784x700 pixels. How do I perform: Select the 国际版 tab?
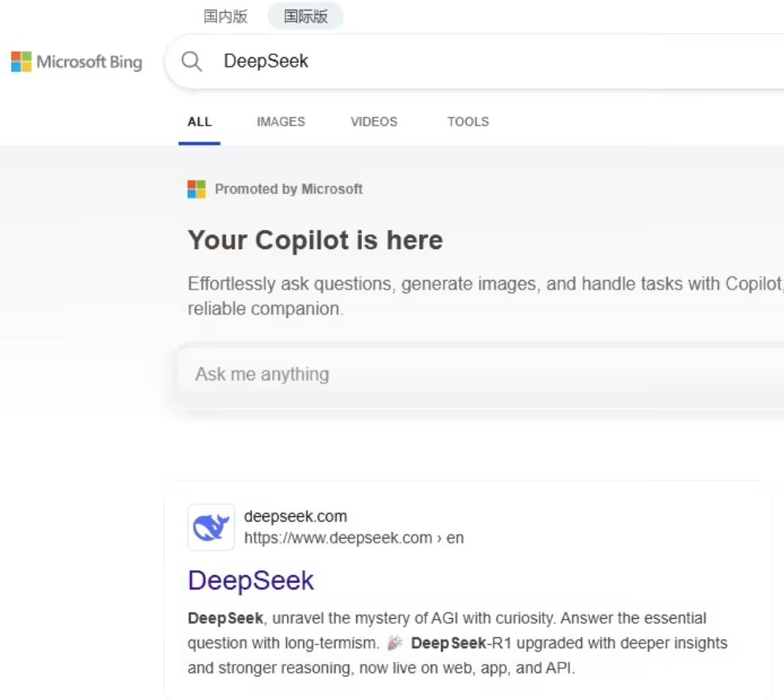[305, 16]
